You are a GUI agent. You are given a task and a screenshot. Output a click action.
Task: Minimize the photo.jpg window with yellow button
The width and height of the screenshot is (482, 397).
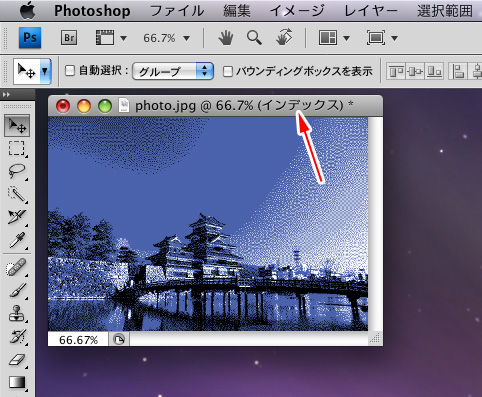point(84,106)
